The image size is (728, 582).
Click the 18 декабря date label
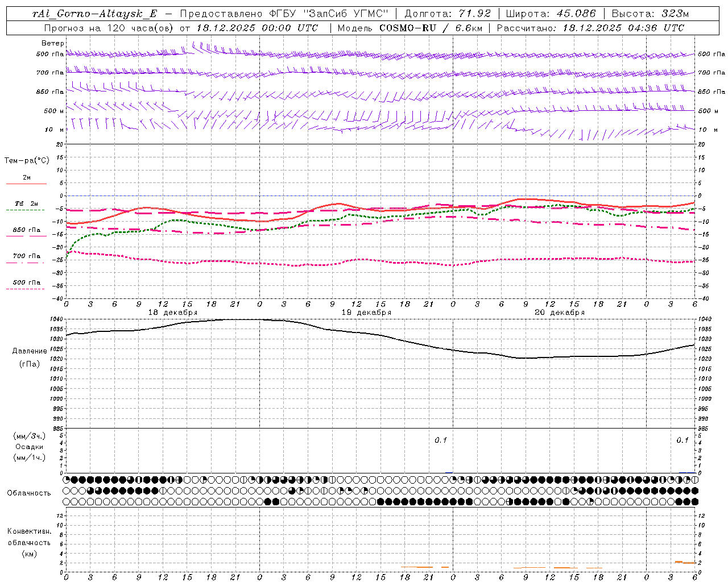[x=173, y=313]
